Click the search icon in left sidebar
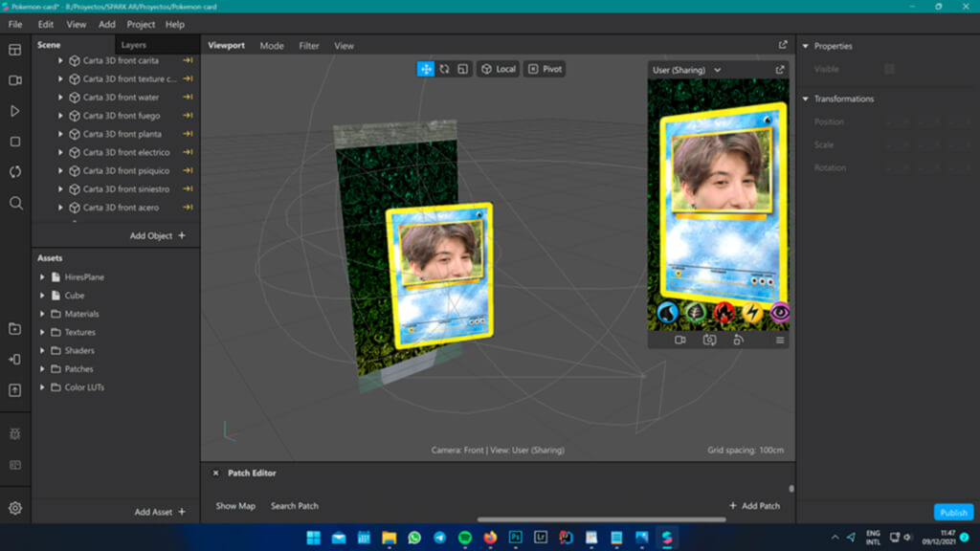This screenshot has height=551, width=980. [x=13, y=203]
